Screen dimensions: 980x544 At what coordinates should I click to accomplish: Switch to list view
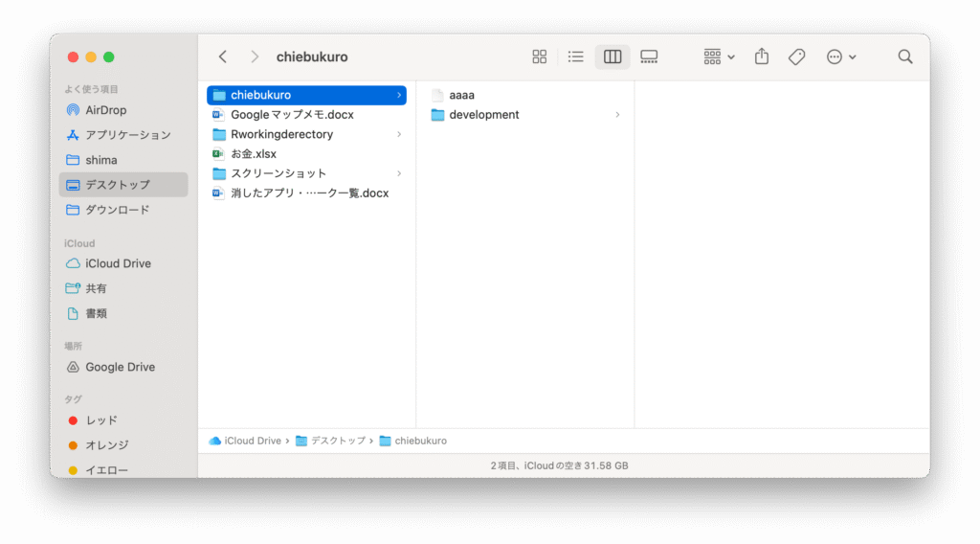575,57
